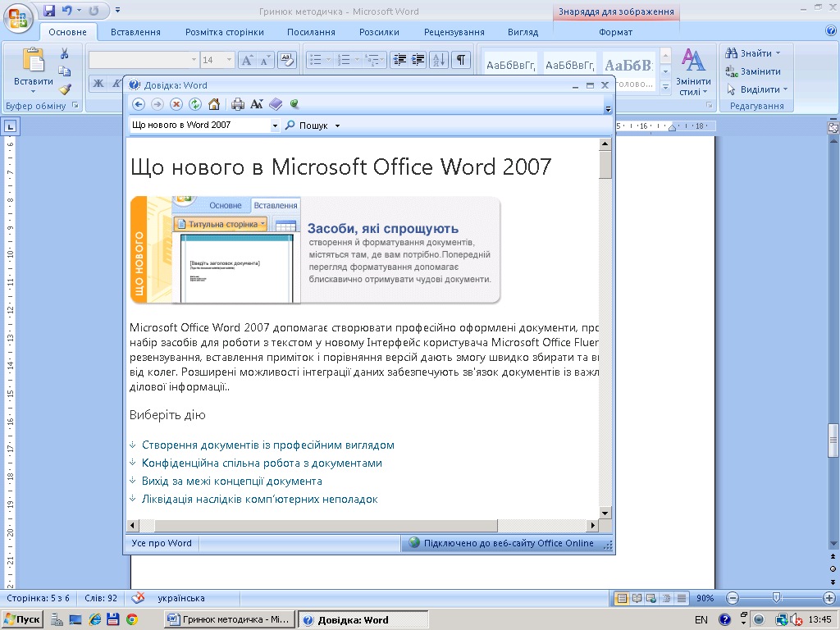The image size is (840, 630).
Task: Clear formatting with the eraser icon
Action: (x=286, y=60)
